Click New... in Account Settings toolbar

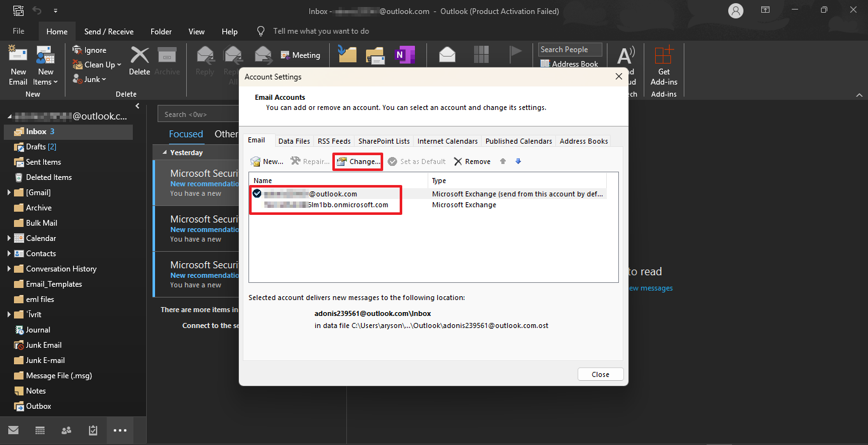click(267, 161)
